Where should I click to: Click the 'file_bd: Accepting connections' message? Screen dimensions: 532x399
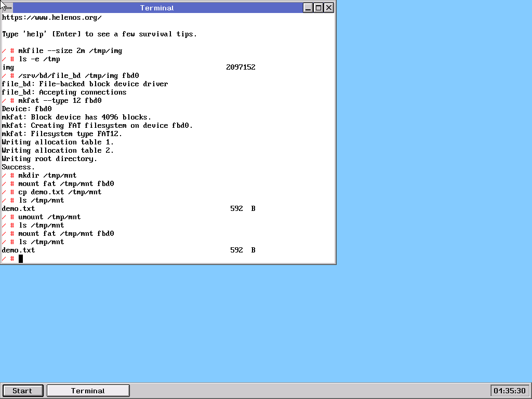coord(64,92)
